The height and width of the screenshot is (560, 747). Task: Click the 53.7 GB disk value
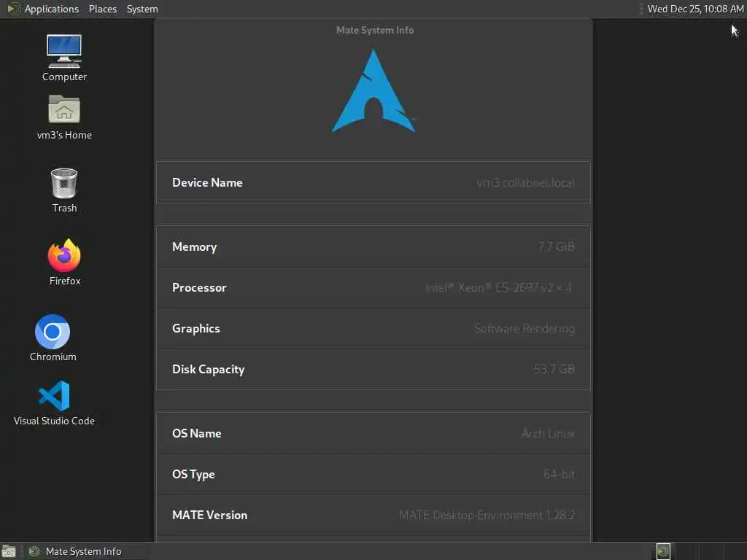pyautogui.click(x=554, y=369)
